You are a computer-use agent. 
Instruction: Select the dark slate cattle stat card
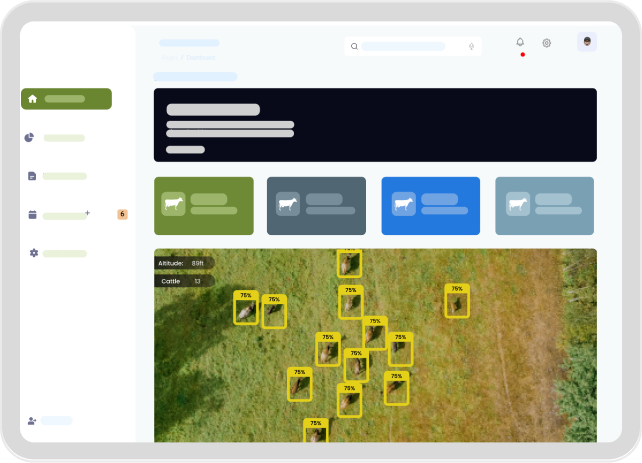pos(316,206)
